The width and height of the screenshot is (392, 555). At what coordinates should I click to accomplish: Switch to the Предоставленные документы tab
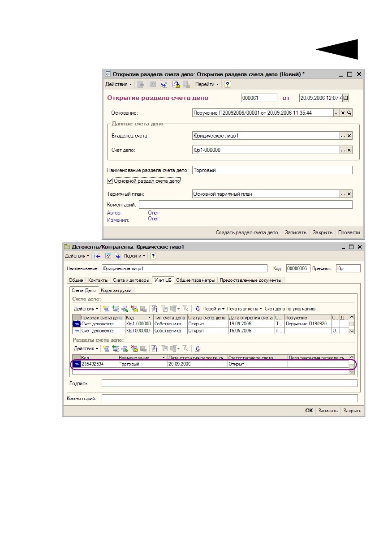click(x=251, y=280)
